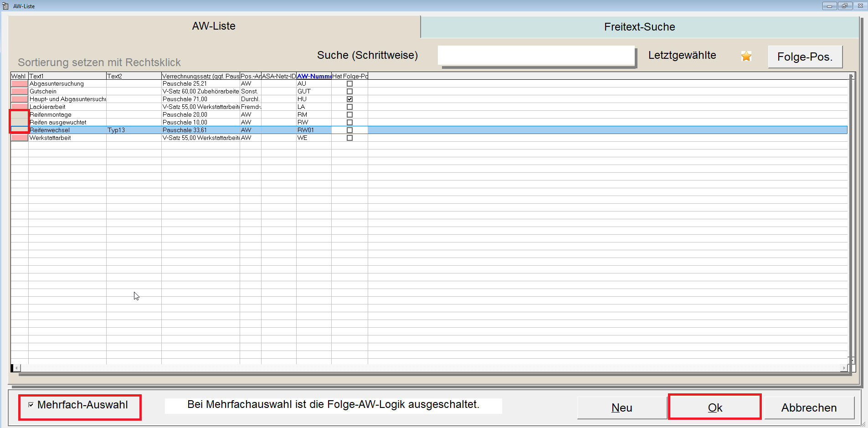This screenshot has width=868, height=428.
Task: Click the AW-Nummer column header
Action: point(314,76)
